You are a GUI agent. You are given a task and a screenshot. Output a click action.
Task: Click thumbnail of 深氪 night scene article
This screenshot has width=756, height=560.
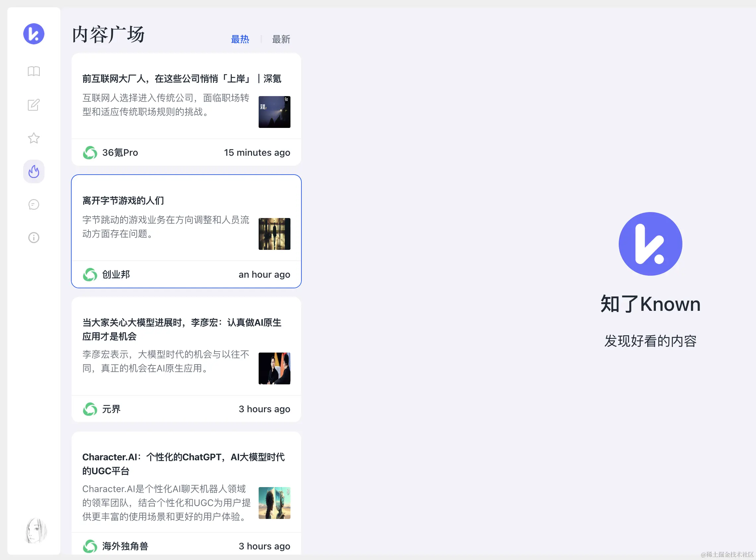click(x=275, y=112)
